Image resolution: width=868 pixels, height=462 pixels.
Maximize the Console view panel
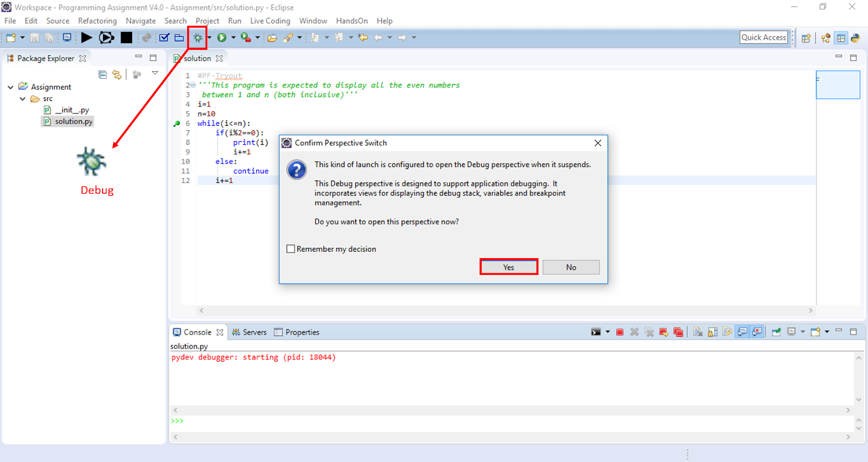coord(853,331)
